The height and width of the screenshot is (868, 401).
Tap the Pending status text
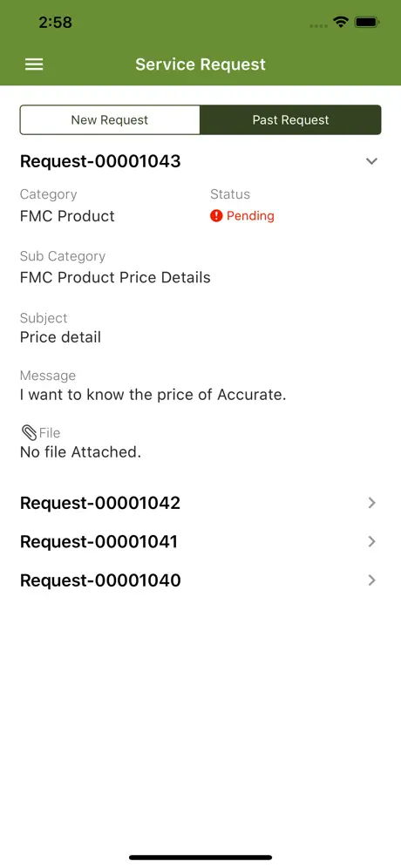[x=250, y=216]
